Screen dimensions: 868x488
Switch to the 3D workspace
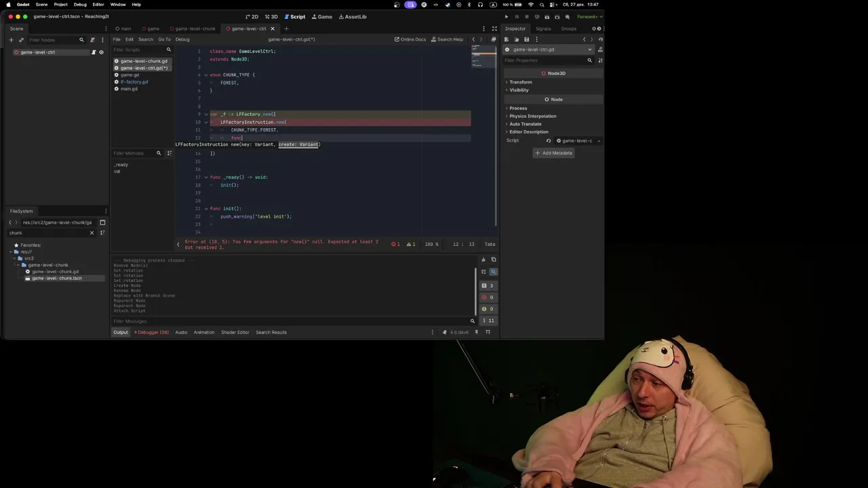[x=271, y=16]
